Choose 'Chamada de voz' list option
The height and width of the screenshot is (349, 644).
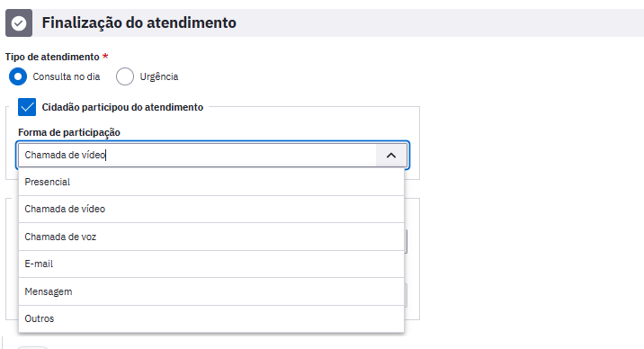211,237
